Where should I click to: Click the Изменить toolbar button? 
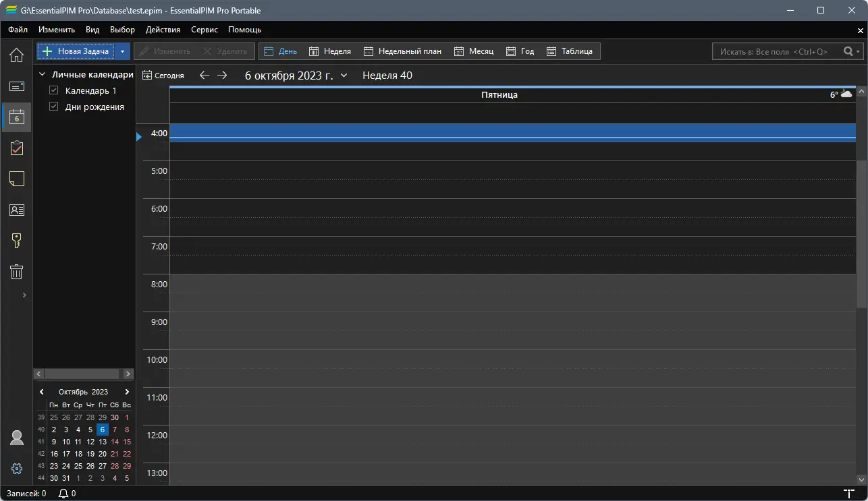pos(165,51)
